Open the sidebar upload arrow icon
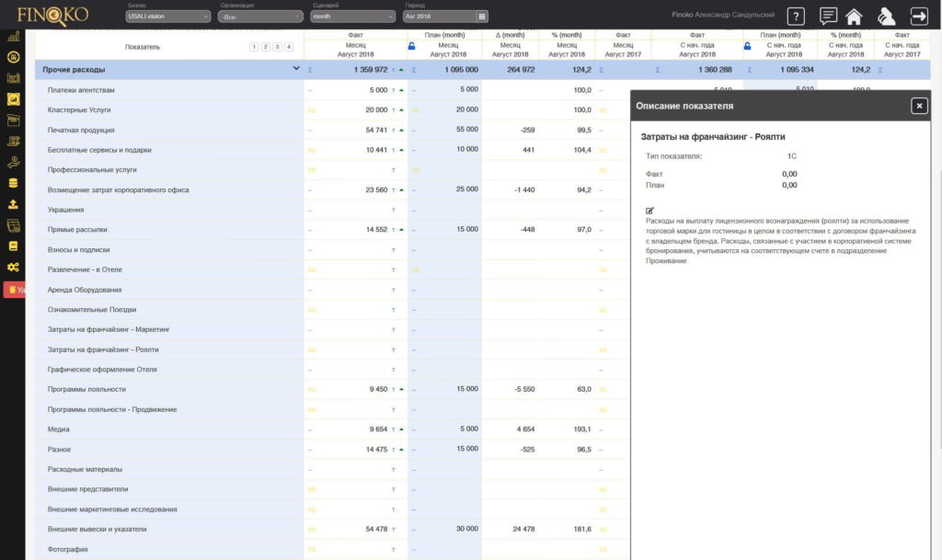942x560 pixels. tap(13, 204)
